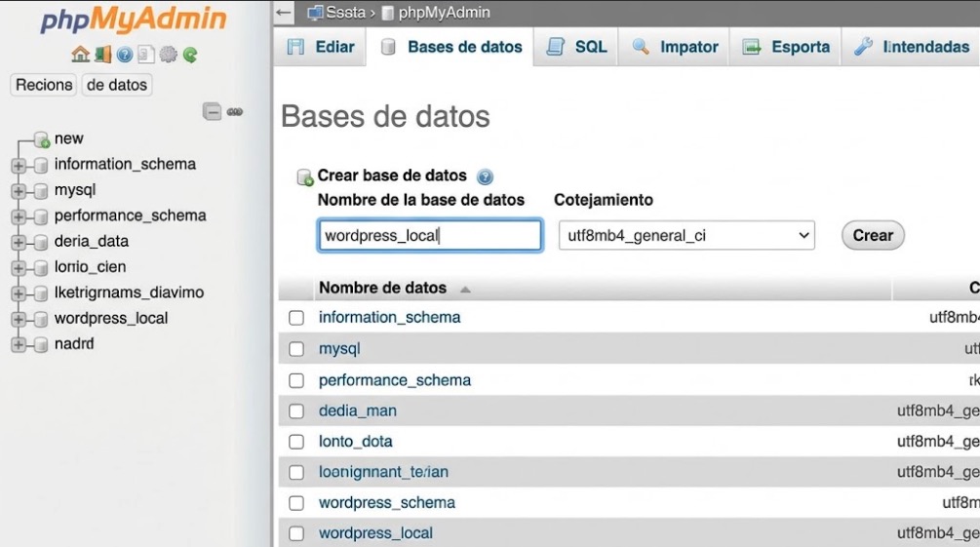Click the help icon beside Crear base de datos
Viewport: 980px width, 547px height.
485,176
